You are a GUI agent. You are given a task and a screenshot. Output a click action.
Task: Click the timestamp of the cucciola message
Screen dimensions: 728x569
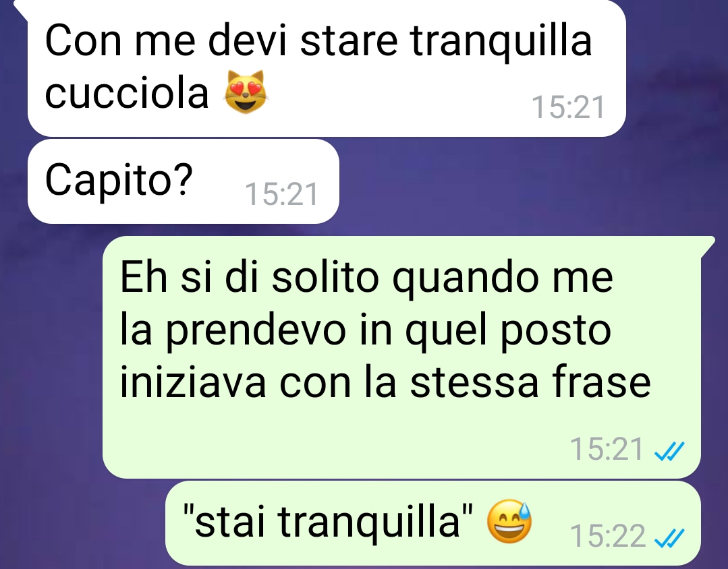click(568, 107)
